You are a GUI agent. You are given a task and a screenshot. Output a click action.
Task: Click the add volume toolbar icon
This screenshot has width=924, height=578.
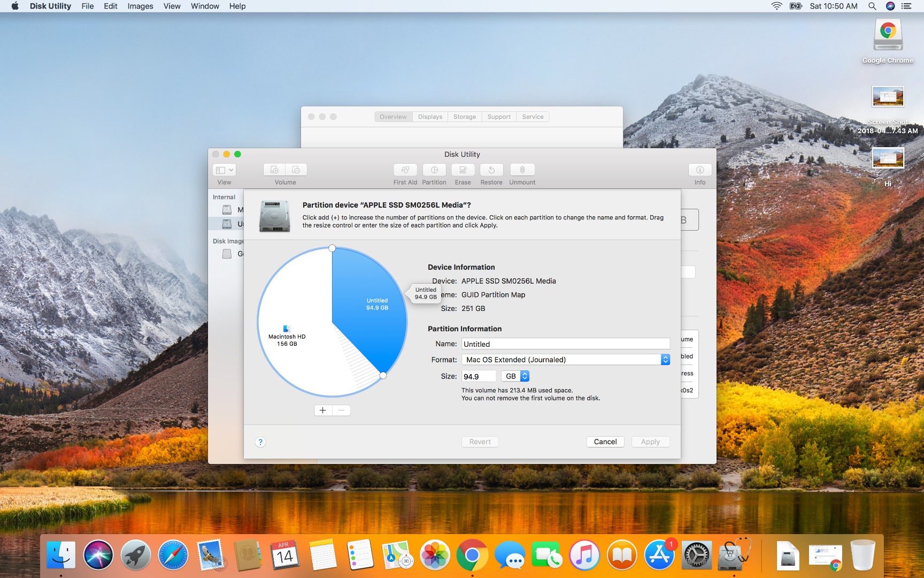coord(274,170)
